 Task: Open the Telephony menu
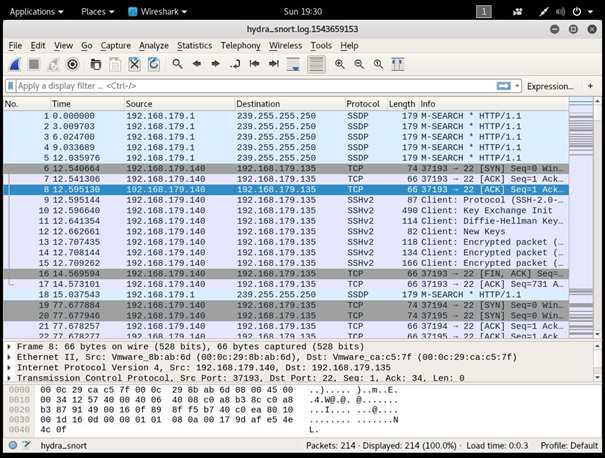click(240, 46)
